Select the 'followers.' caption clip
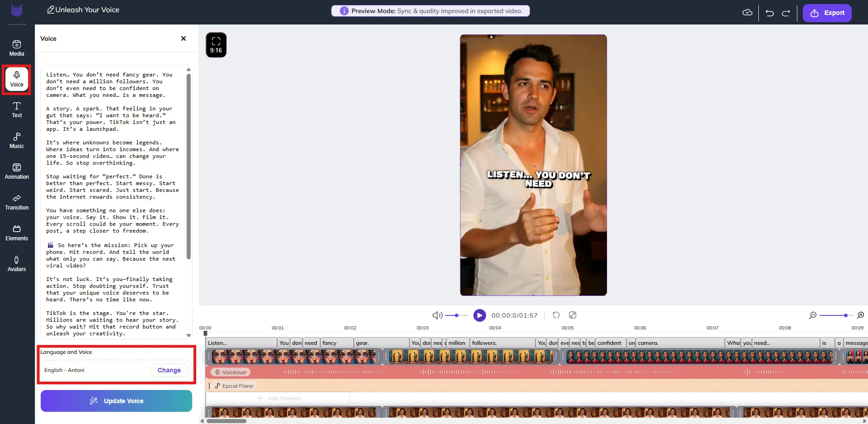Image resolution: width=868 pixels, height=424 pixels. point(502,343)
